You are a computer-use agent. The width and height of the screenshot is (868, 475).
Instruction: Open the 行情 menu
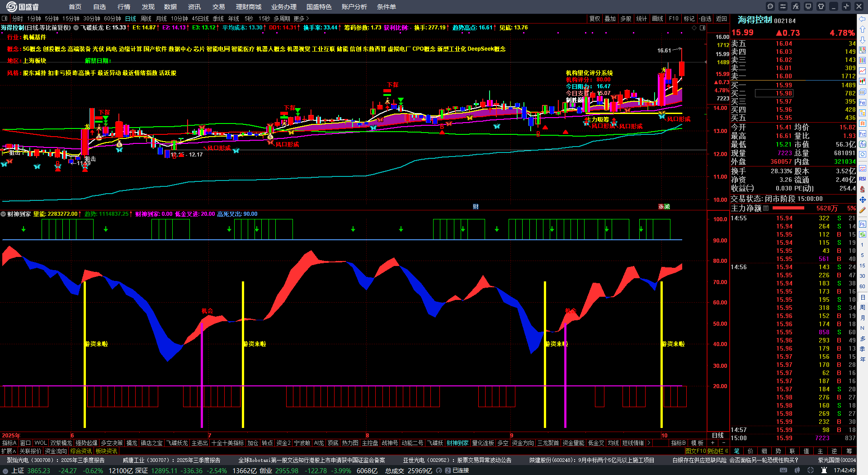124,7
